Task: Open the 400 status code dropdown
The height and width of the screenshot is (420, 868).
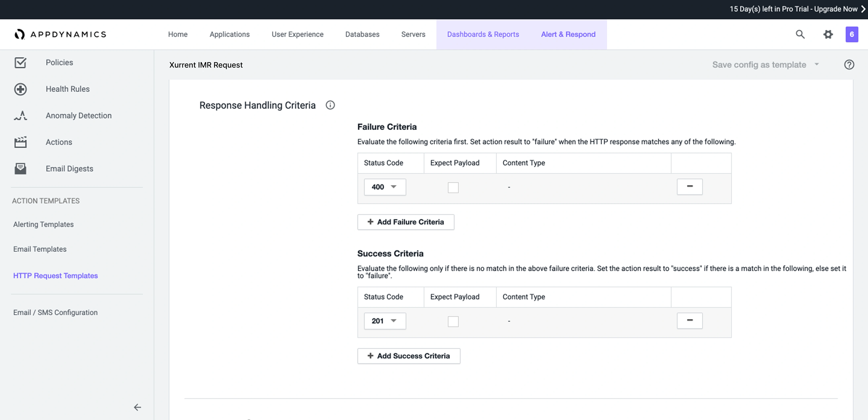Action: pos(385,187)
